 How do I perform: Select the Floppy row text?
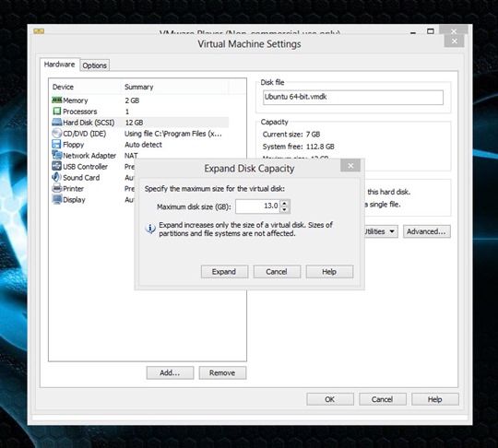(x=74, y=145)
